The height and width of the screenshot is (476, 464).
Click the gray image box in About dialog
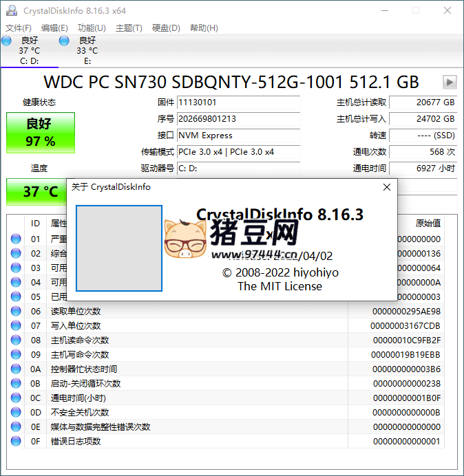(x=118, y=248)
